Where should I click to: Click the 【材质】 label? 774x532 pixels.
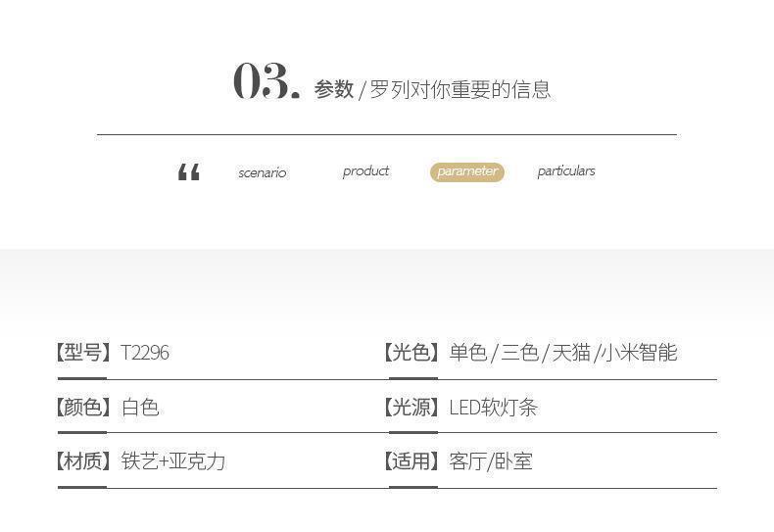coord(83,461)
